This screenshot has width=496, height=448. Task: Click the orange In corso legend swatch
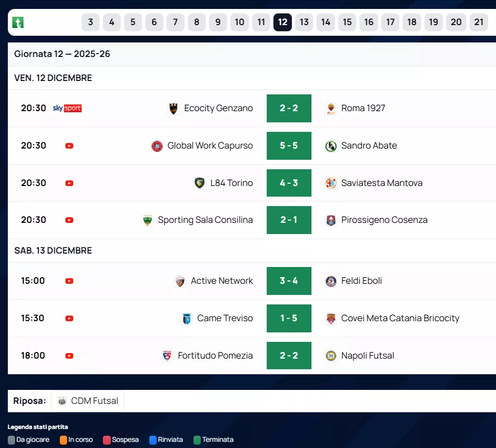(63, 440)
